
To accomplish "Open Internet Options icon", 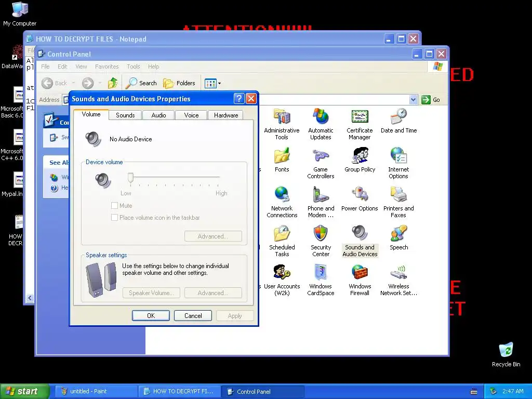I will coord(398,163).
